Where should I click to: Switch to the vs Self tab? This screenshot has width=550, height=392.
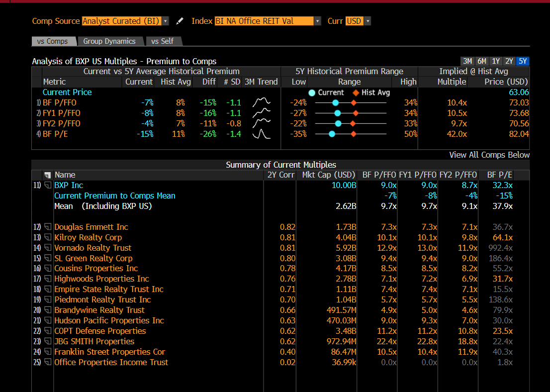[x=163, y=41]
